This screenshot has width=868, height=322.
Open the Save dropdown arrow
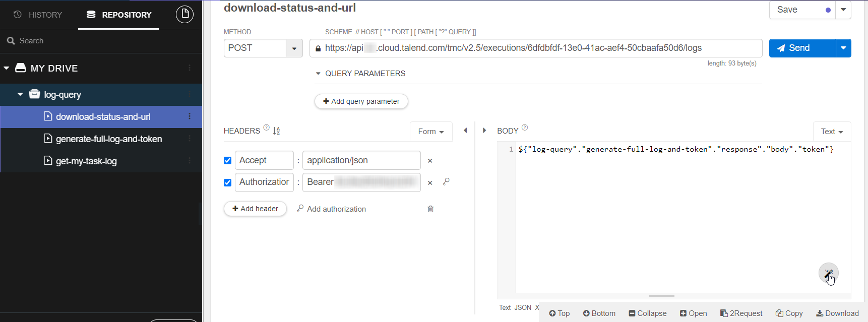pyautogui.click(x=843, y=10)
